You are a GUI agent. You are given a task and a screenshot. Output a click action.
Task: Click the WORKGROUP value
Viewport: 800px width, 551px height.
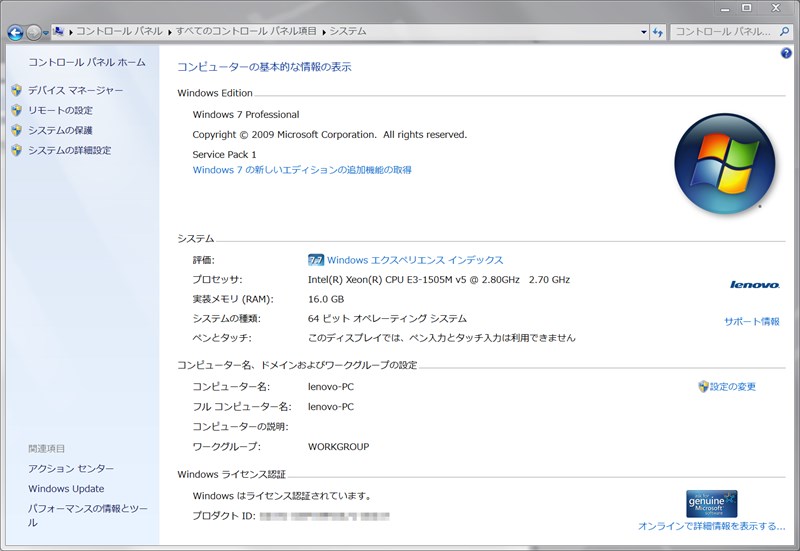tap(338, 446)
